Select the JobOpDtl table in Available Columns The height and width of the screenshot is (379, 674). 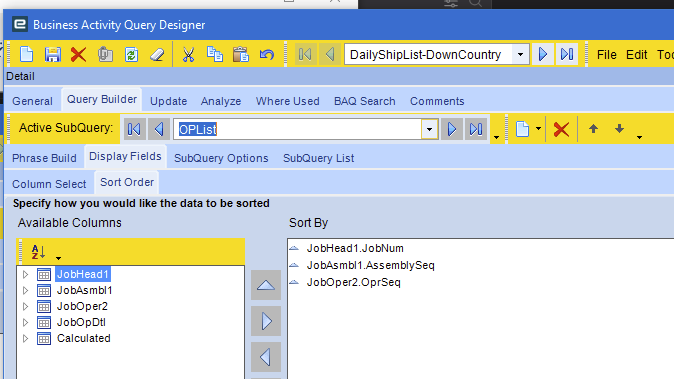pyautogui.click(x=81, y=322)
